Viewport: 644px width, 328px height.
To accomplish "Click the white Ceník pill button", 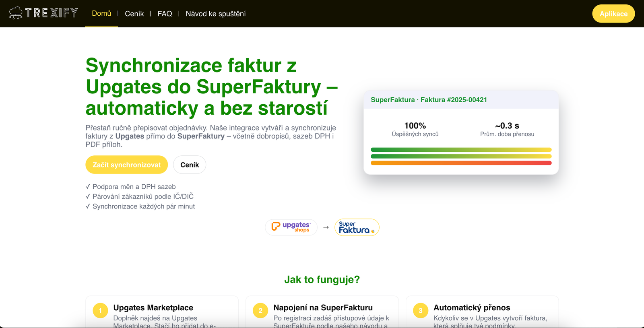I will (x=190, y=165).
